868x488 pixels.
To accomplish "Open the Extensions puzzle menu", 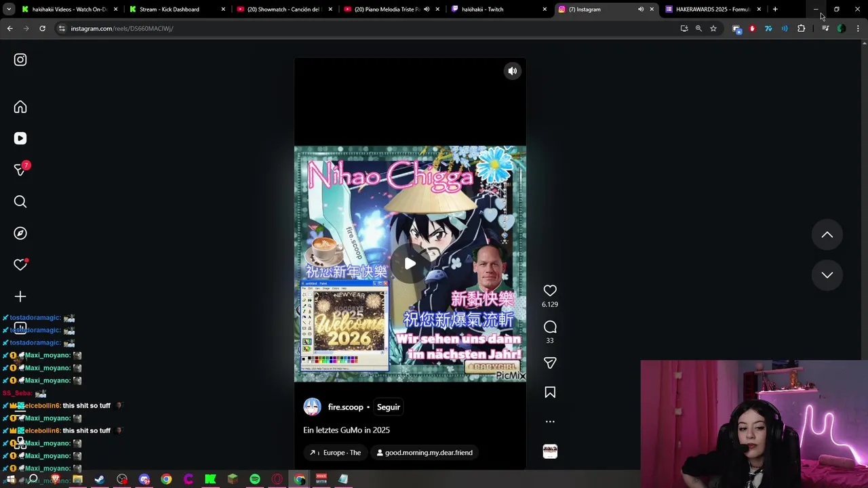I will click(x=802, y=28).
